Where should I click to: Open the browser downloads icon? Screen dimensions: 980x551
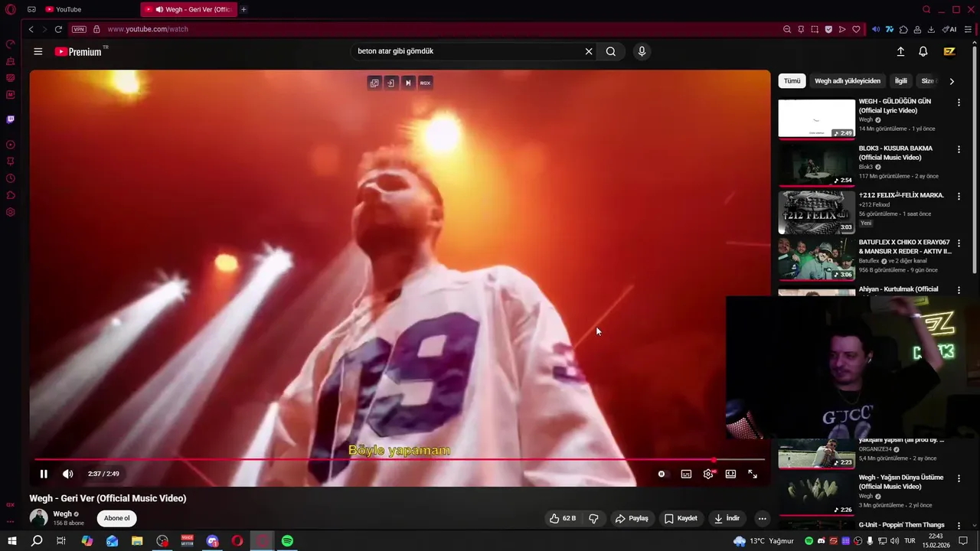pos(931,29)
